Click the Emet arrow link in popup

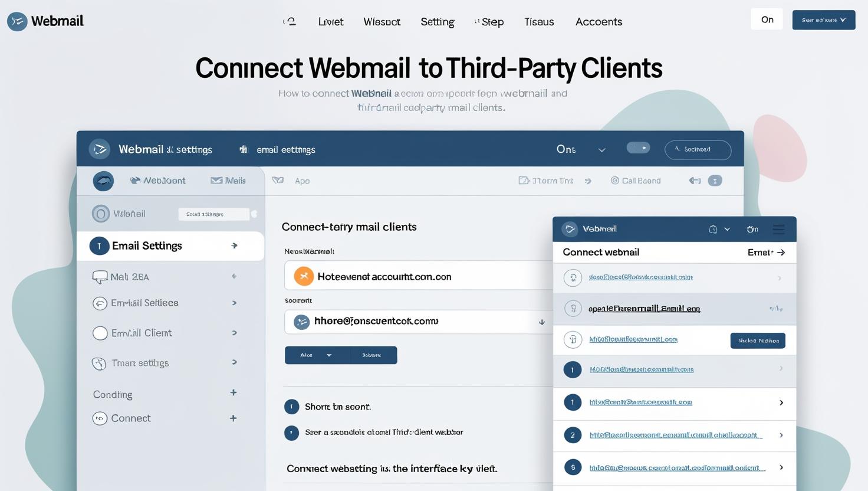coord(766,253)
